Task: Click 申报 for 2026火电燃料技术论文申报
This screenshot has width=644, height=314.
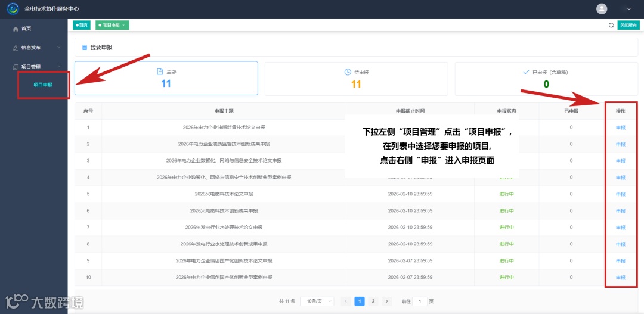Action: pyautogui.click(x=621, y=194)
